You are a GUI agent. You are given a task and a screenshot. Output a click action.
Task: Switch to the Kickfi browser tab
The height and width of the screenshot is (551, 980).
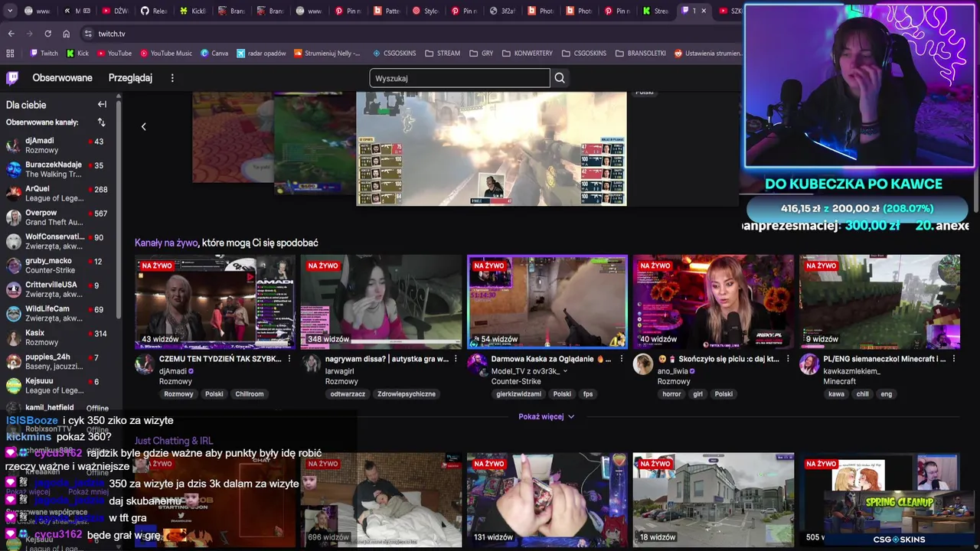(192, 11)
